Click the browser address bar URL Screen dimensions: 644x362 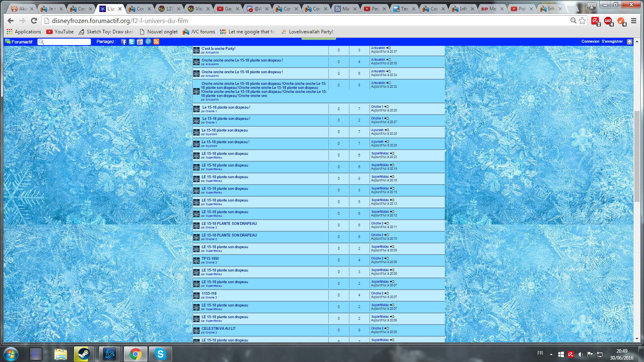point(120,21)
